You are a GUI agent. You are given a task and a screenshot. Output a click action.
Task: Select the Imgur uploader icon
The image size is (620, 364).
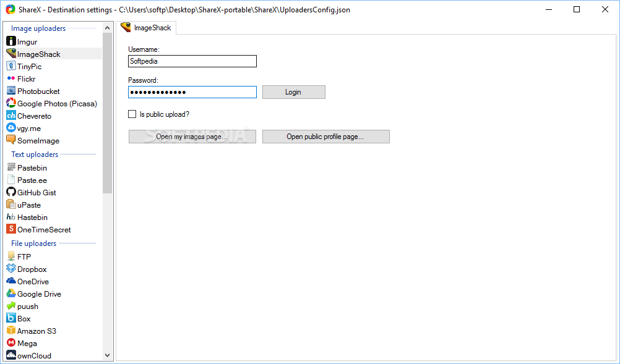(11, 41)
